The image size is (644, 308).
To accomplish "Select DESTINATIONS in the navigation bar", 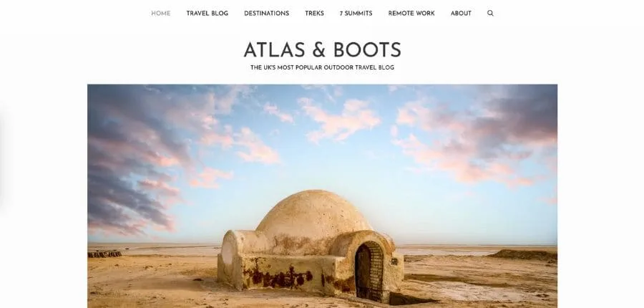I will pos(267,13).
